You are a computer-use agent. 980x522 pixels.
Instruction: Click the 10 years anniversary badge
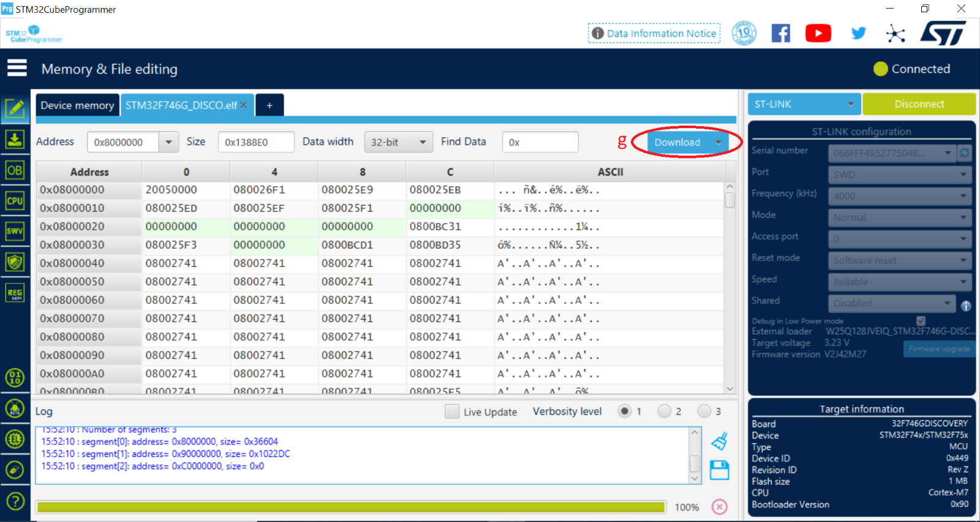point(744,33)
